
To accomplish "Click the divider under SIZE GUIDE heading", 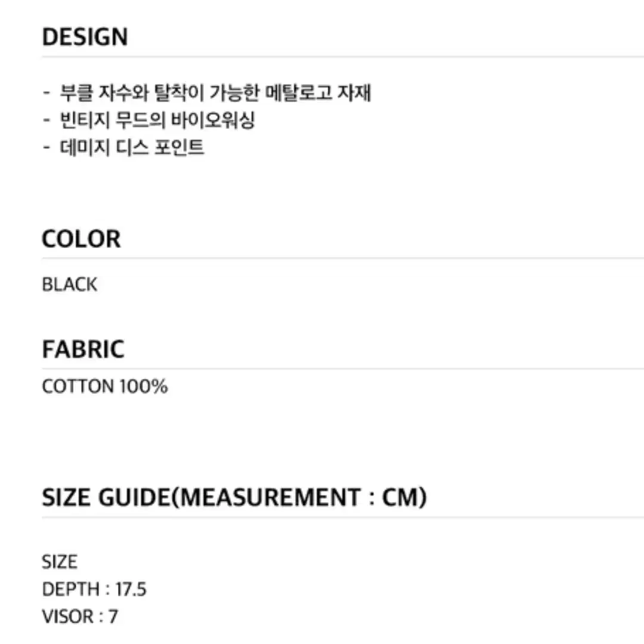I will click(343, 518).
